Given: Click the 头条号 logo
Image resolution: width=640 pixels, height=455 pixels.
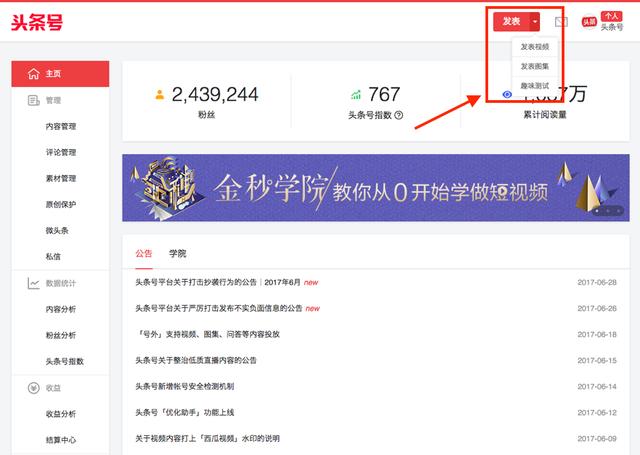Looking at the screenshot, I should coord(37,22).
